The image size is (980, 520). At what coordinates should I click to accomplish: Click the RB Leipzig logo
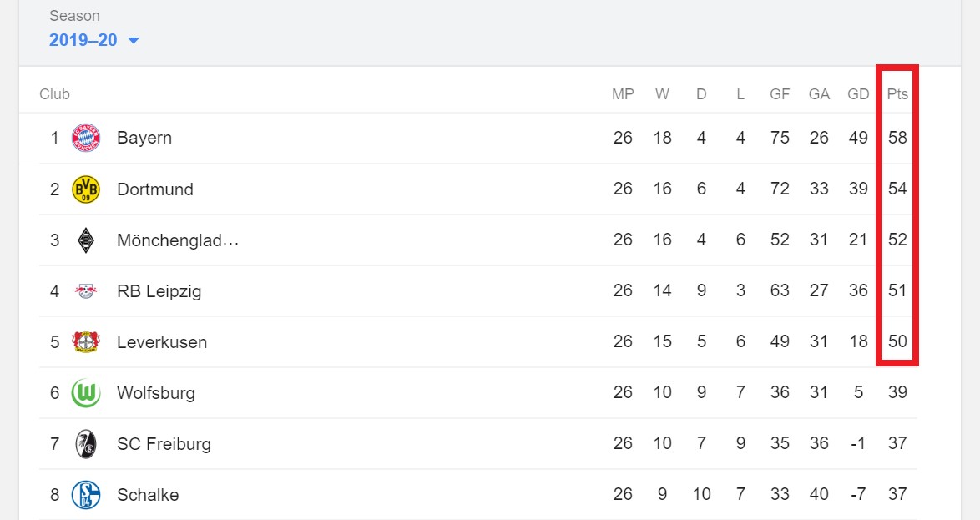coord(86,290)
